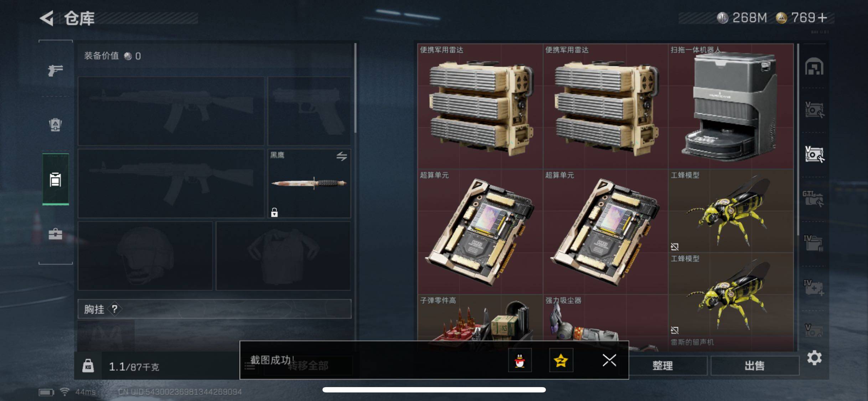The width and height of the screenshot is (868, 401).
Task: Click the 出售 sell button
Action: pyautogui.click(x=755, y=365)
